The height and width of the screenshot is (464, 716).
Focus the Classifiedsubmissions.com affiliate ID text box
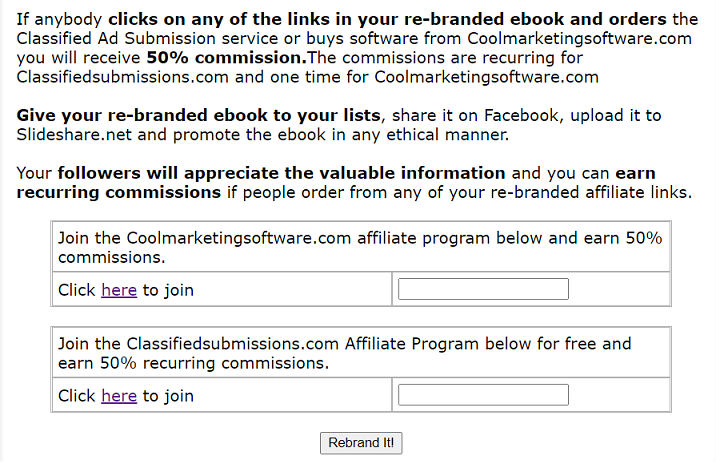click(483, 395)
